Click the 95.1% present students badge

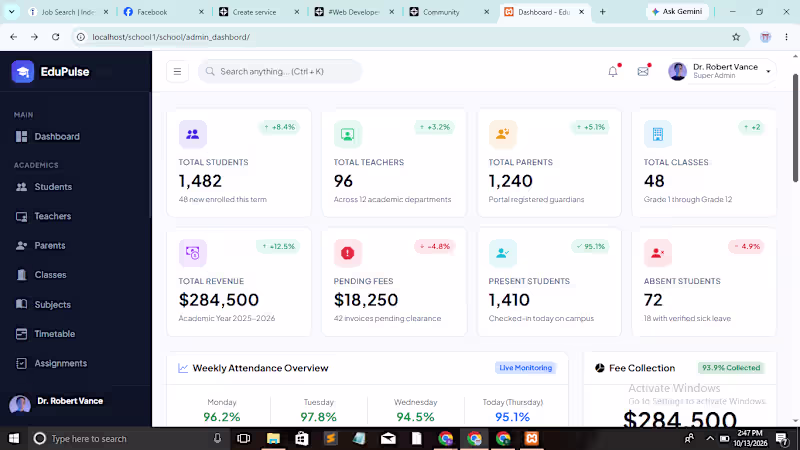point(590,246)
